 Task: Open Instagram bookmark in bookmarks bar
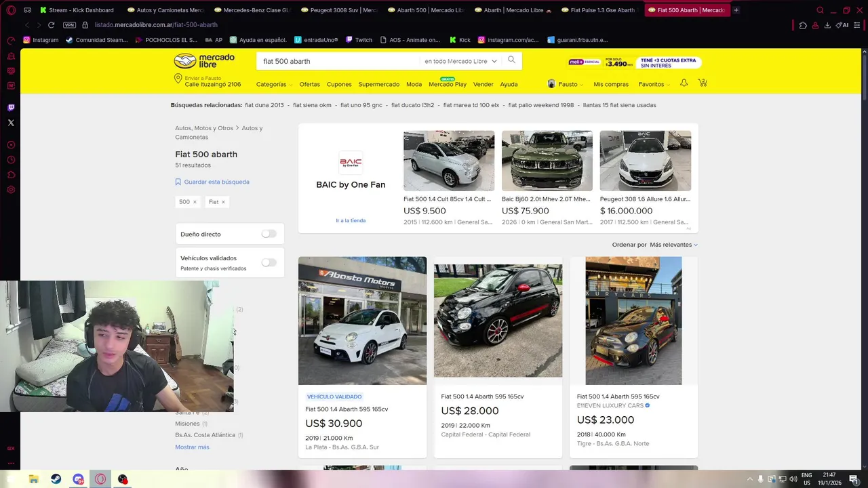coord(41,40)
